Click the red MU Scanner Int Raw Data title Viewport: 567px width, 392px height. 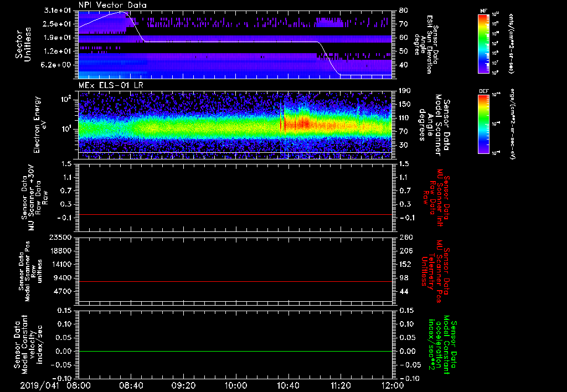click(x=436, y=198)
